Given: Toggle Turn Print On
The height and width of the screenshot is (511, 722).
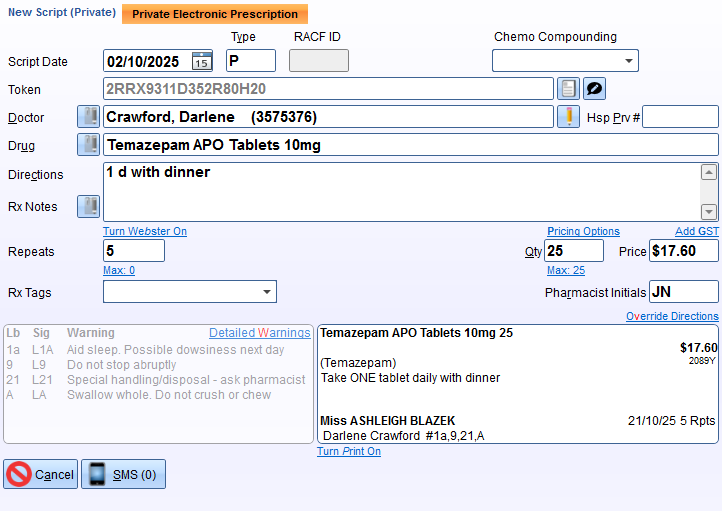Looking at the screenshot, I should click(348, 451).
